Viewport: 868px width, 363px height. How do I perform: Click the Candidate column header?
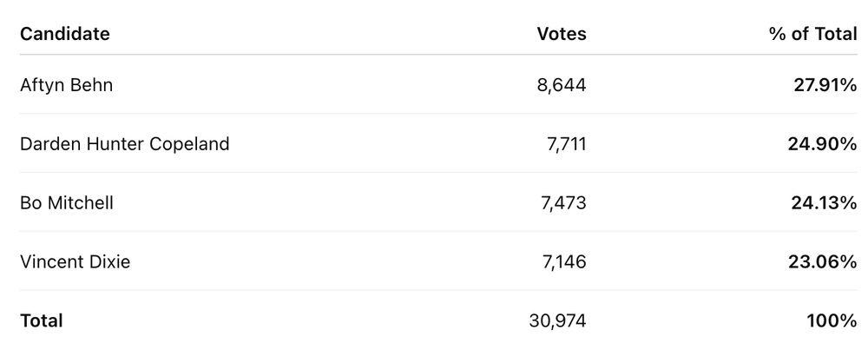point(65,35)
